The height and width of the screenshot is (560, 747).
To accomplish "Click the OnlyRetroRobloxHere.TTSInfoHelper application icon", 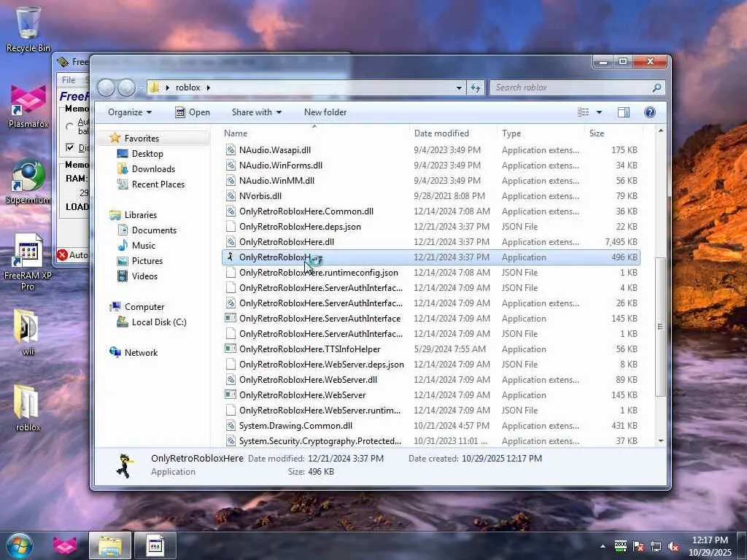I will coord(231,349).
